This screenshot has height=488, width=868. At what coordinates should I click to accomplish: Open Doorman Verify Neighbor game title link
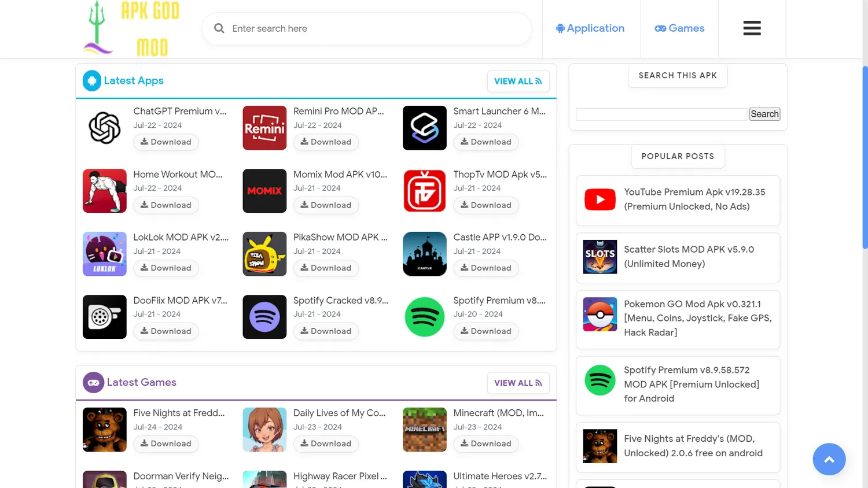pos(181,476)
